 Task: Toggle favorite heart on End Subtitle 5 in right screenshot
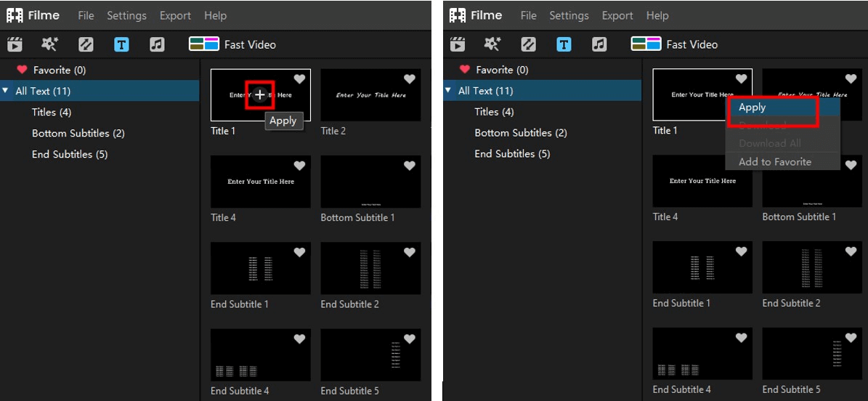coord(851,338)
